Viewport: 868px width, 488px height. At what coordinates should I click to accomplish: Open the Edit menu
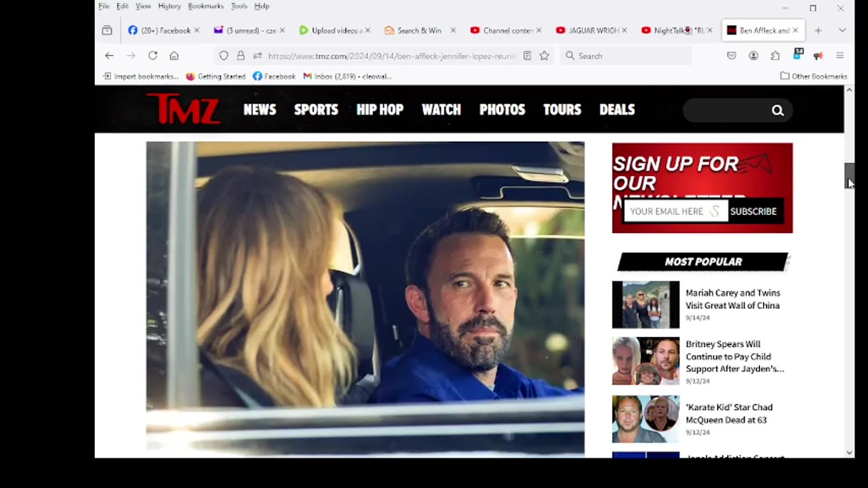[122, 6]
